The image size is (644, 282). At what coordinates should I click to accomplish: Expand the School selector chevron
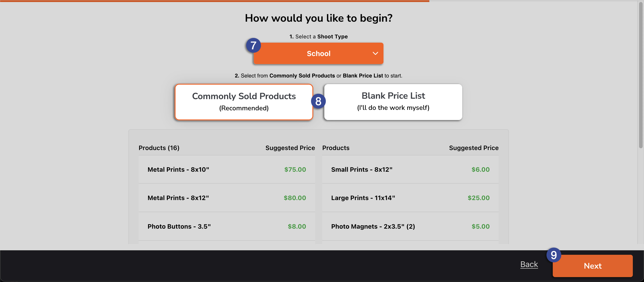point(375,53)
